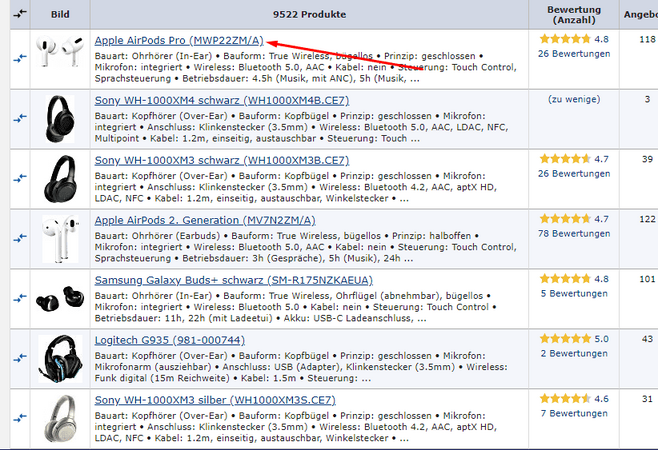View 5 Bewertungen for Galaxy Buds+
This screenshot has width=658, height=450.
[x=574, y=293]
